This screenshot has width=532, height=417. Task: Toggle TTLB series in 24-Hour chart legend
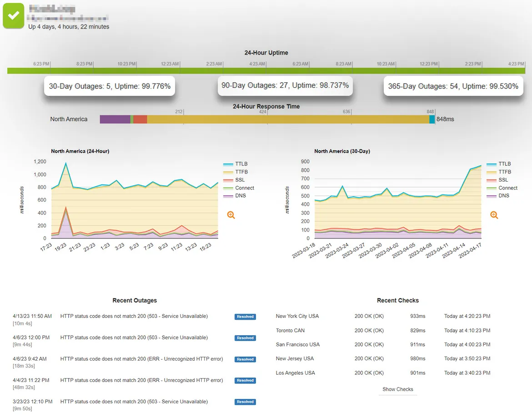[236, 164]
